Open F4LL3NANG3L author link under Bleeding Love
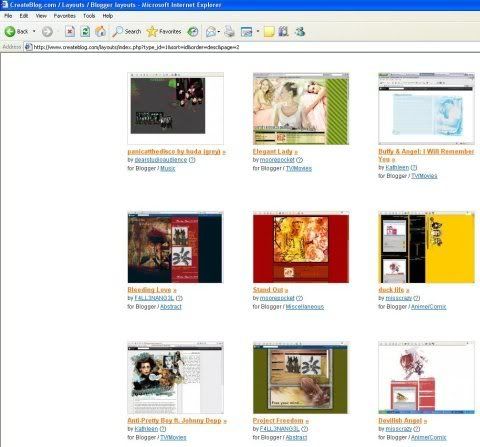480x447 pixels. 154,298
